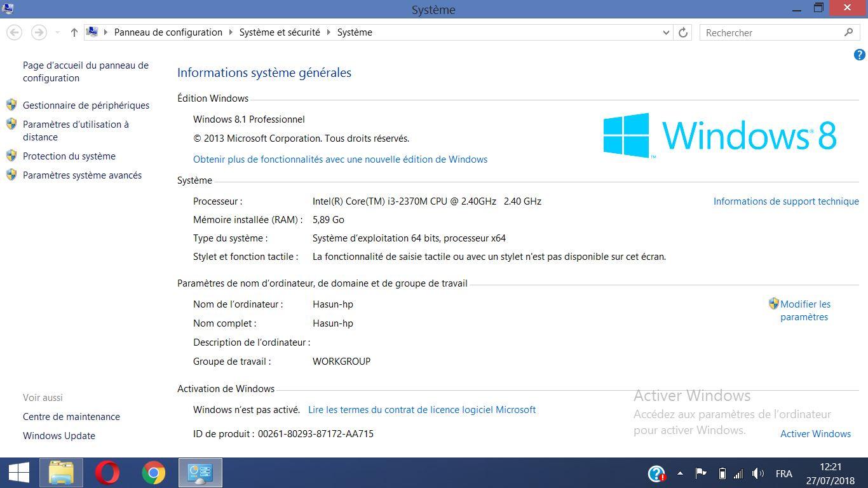This screenshot has height=488, width=868.
Task: Open network signal icon
Action: [738, 473]
